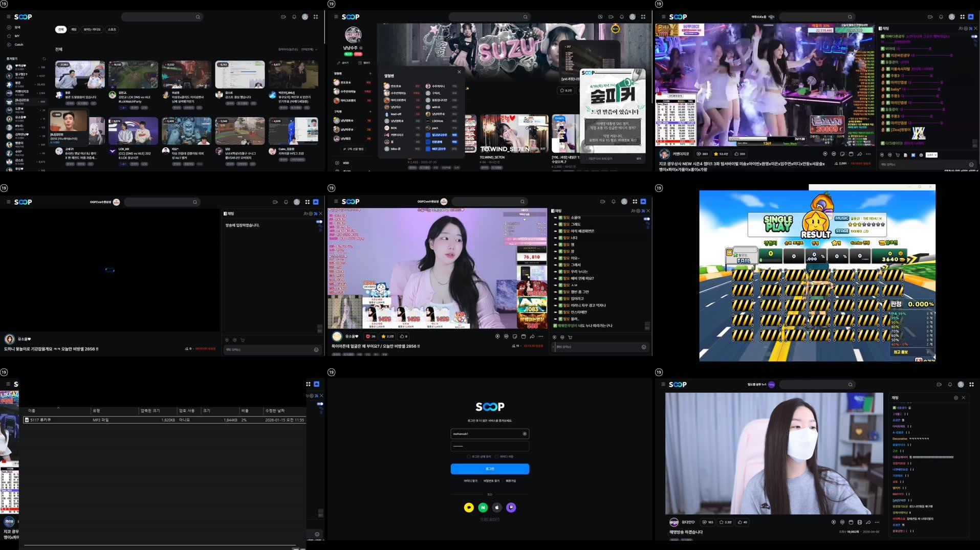Switch to the 게임 filter tab
This screenshot has width=980, height=550.
(x=73, y=29)
